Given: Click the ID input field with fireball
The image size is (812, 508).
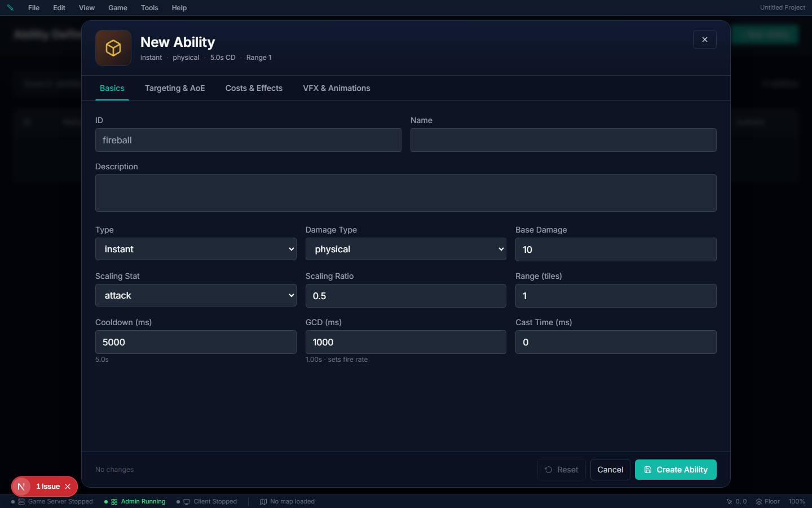Looking at the screenshot, I should coord(248,140).
